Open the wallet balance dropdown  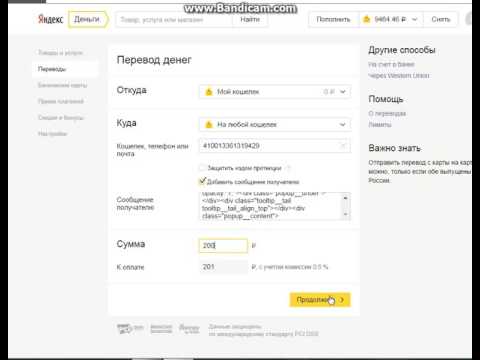[391, 20]
